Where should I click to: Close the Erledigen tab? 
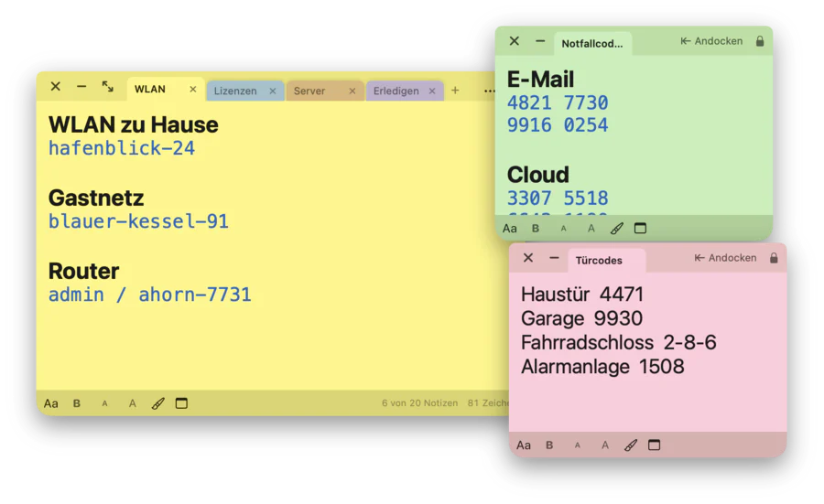point(432,91)
